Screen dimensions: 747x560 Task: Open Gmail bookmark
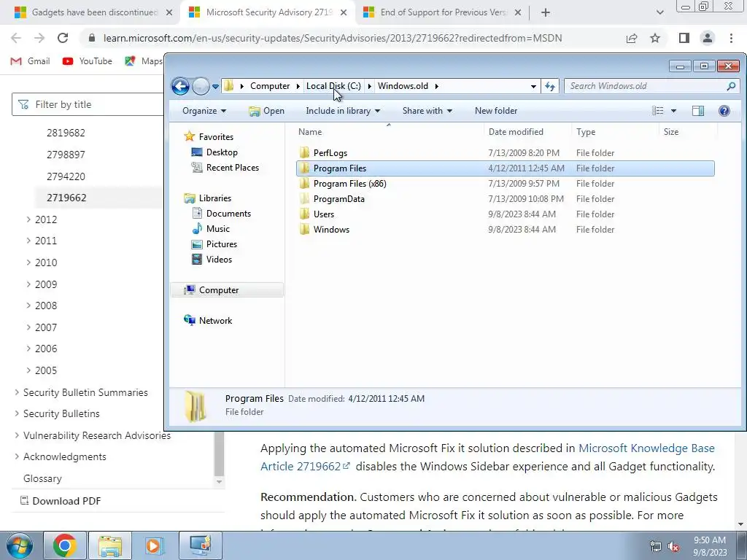[30, 61]
